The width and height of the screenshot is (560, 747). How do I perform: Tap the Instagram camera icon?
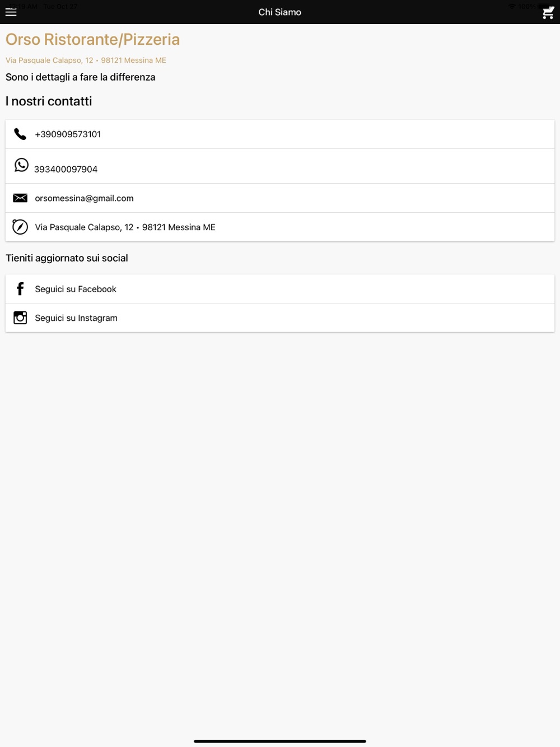(20, 318)
